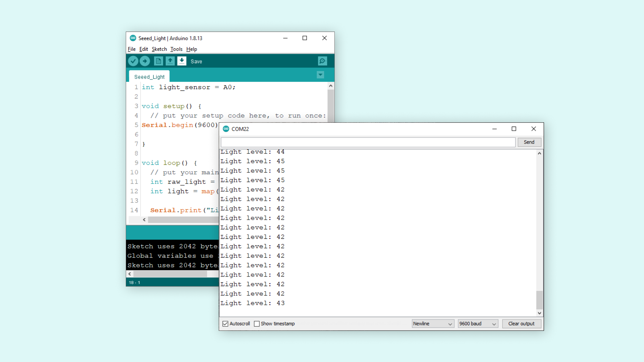Open the Tools menu
Screen dimensions: 644x362
[x=176, y=49]
